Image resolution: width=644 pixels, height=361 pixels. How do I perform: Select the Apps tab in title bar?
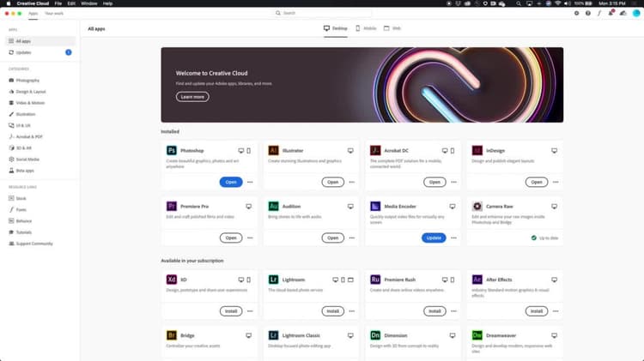(33, 14)
